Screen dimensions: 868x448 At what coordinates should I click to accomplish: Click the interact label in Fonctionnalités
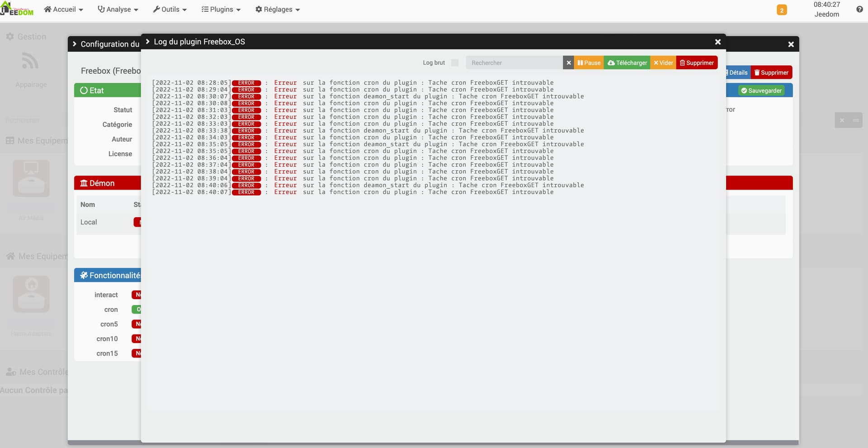[x=106, y=295]
